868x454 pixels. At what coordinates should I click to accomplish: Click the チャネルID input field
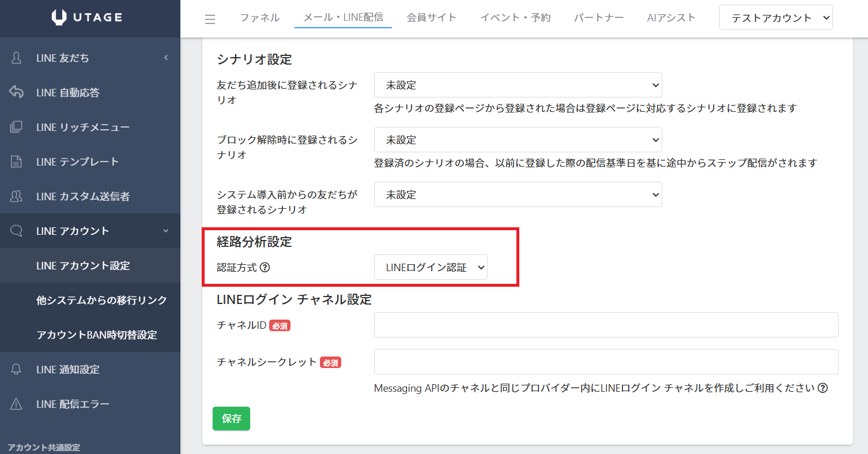point(606,325)
